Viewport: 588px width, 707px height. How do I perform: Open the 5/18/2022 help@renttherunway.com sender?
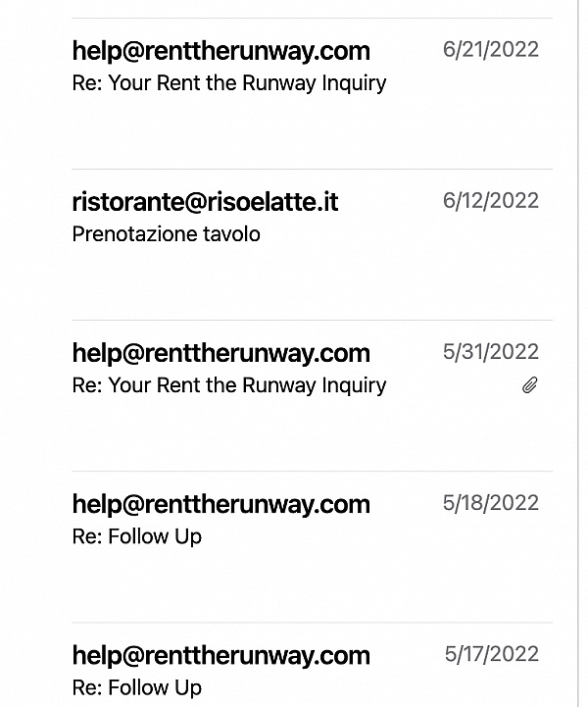pos(220,504)
